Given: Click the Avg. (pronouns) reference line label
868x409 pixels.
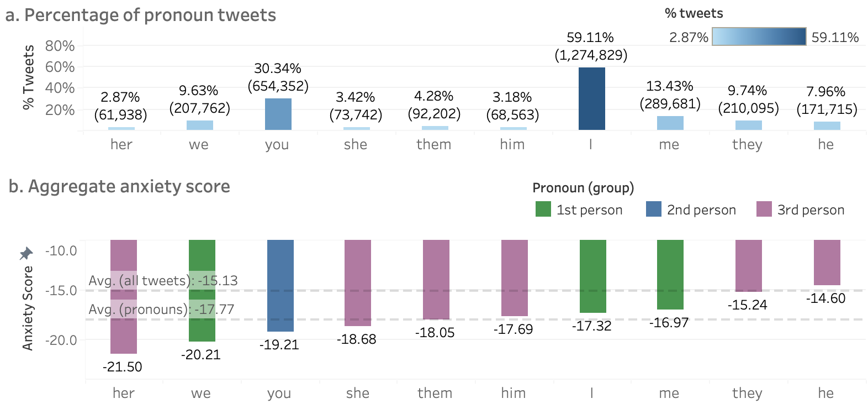Looking at the screenshot, I should (x=161, y=309).
